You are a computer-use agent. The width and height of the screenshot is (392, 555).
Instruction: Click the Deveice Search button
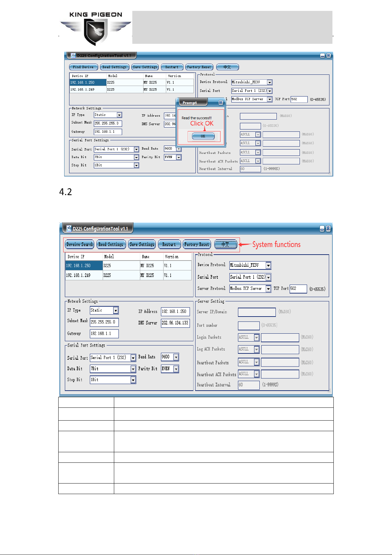79,244
